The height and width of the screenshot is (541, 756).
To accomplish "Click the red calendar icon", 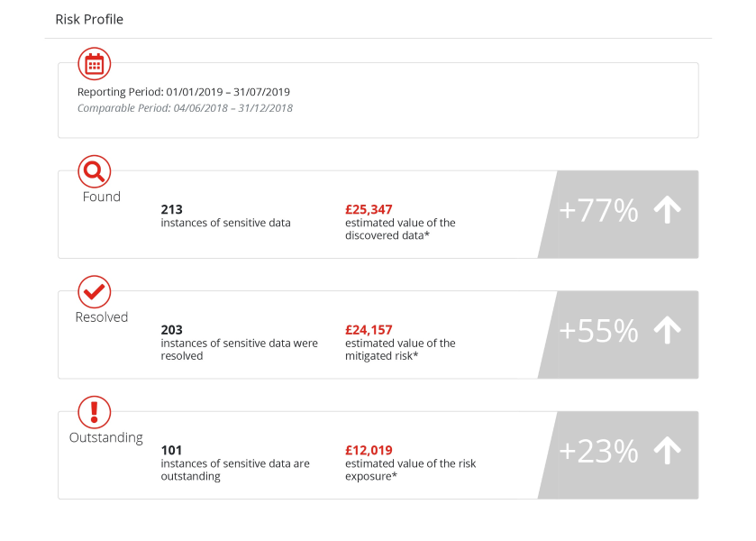I will pyautogui.click(x=95, y=64).
